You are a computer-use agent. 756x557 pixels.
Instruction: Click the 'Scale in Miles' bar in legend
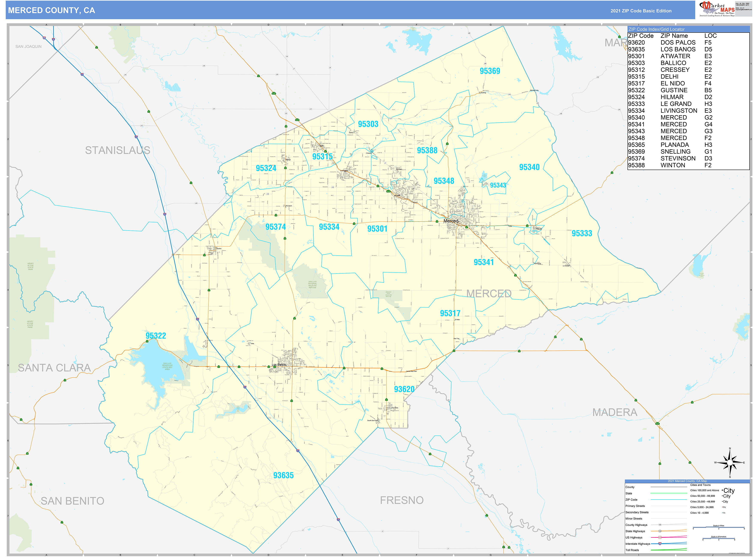(718, 527)
